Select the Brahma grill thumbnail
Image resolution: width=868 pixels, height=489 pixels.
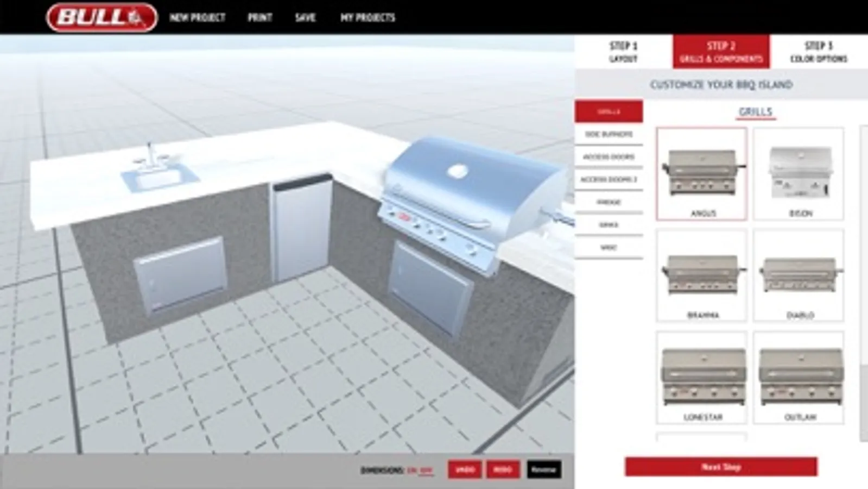[x=701, y=275]
